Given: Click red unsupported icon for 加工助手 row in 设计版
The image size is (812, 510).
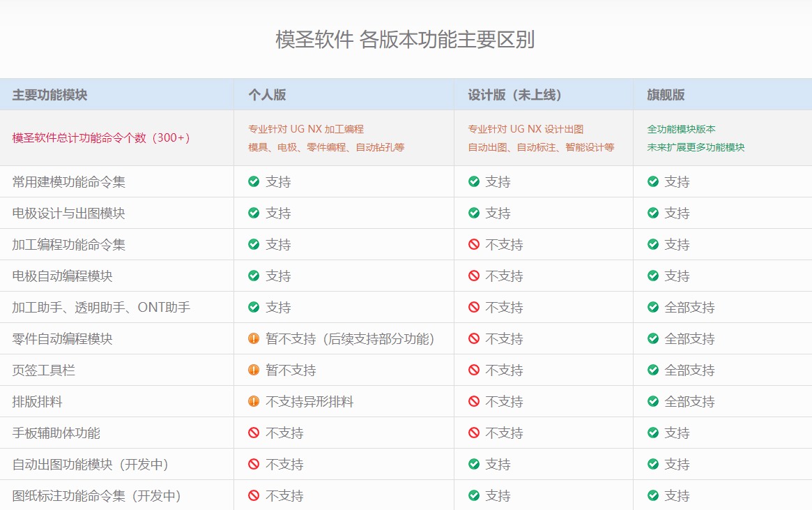Looking at the screenshot, I should point(474,307).
